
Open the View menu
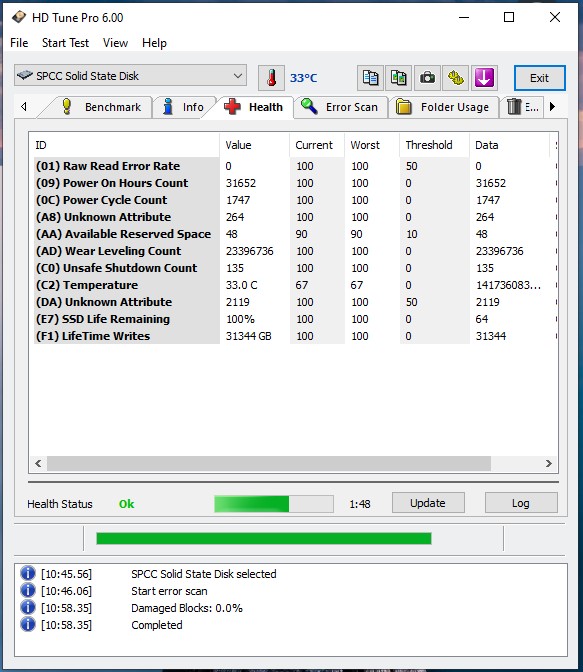115,43
